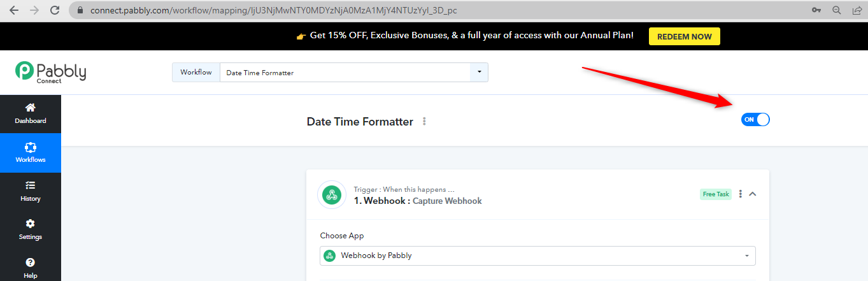Click the browser address bar URL
Image resolution: width=868 pixels, height=281 pixels.
pyautogui.click(x=273, y=11)
